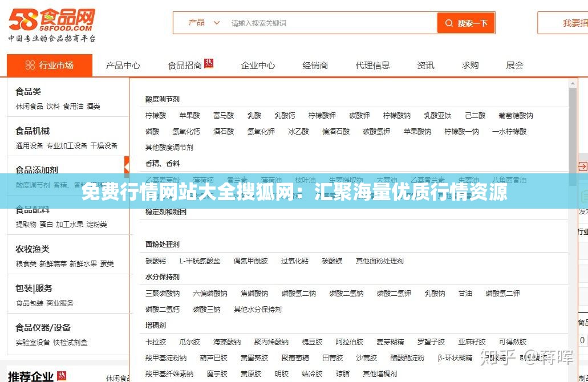Go to 产品中心 tab

(x=123, y=66)
